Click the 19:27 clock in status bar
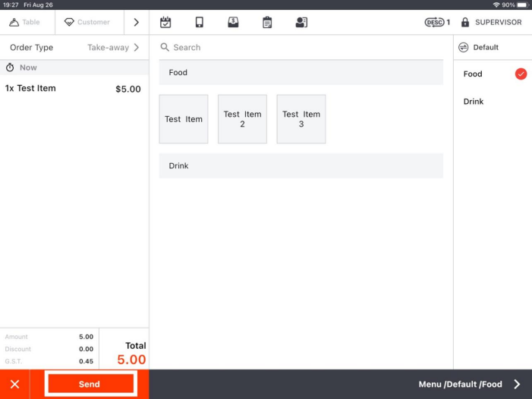532x399 pixels. point(11,5)
